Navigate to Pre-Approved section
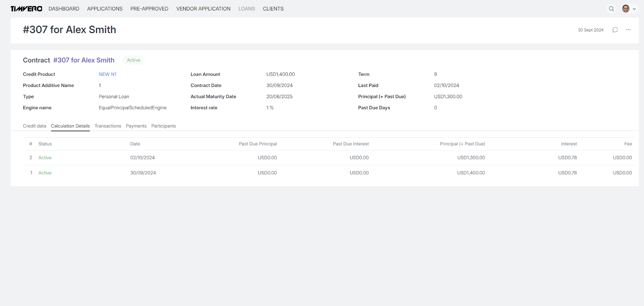The width and height of the screenshot is (644, 306). [149, 9]
